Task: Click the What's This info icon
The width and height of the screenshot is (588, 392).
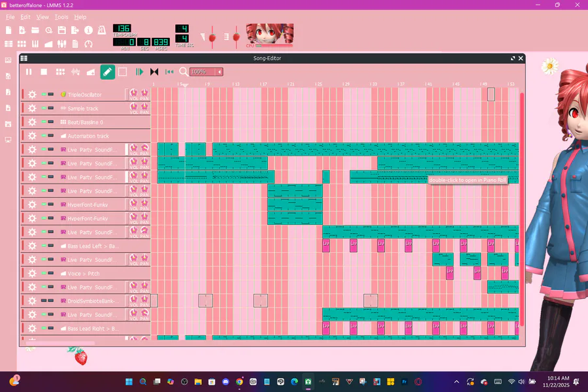Action: click(88, 31)
